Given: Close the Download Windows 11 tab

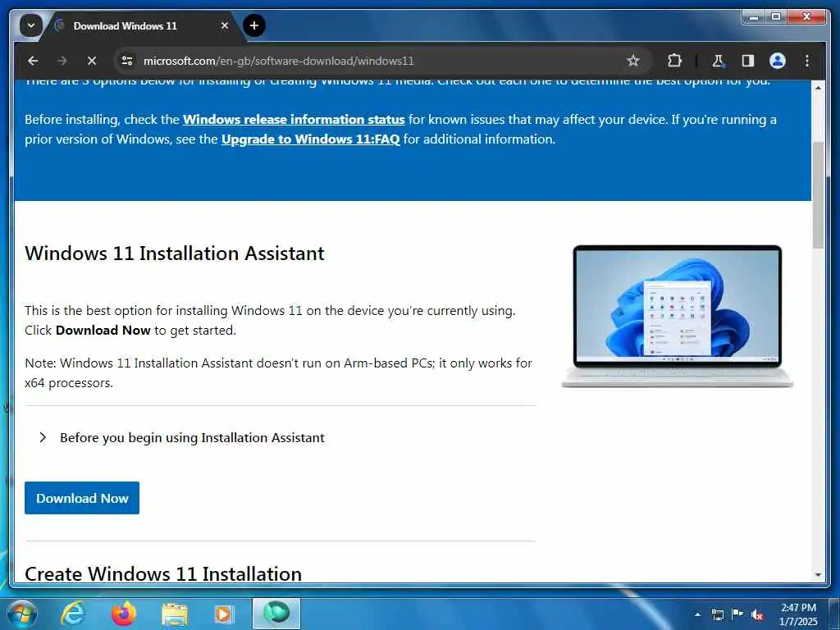Looking at the screenshot, I should (225, 25).
